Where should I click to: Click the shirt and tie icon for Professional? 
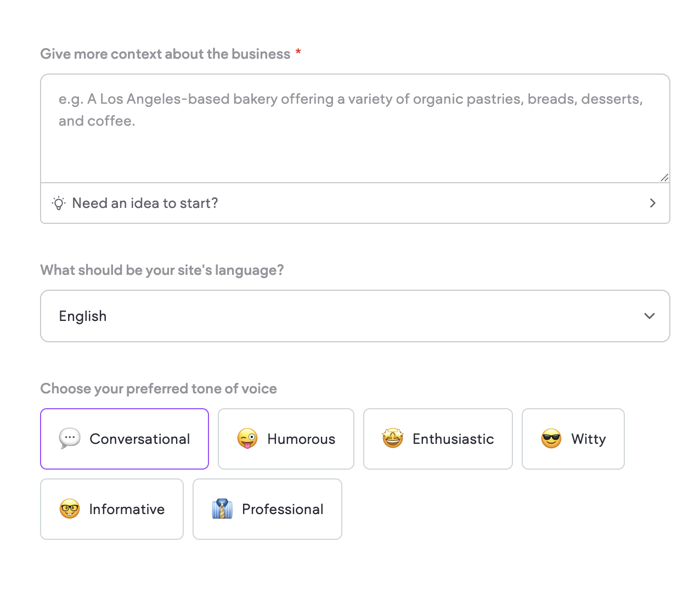pyautogui.click(x=222, y=509)
